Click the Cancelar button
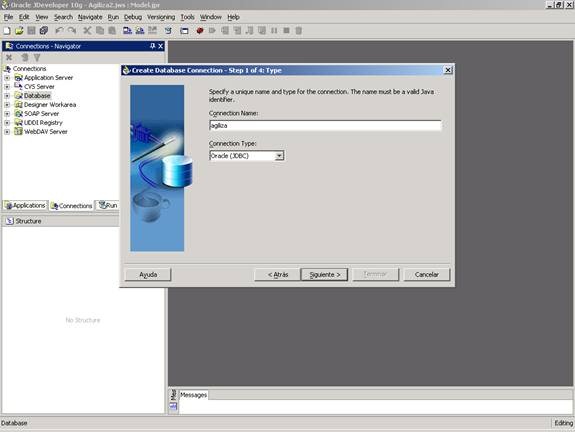 pyautogui.click(x=426, y=274)
